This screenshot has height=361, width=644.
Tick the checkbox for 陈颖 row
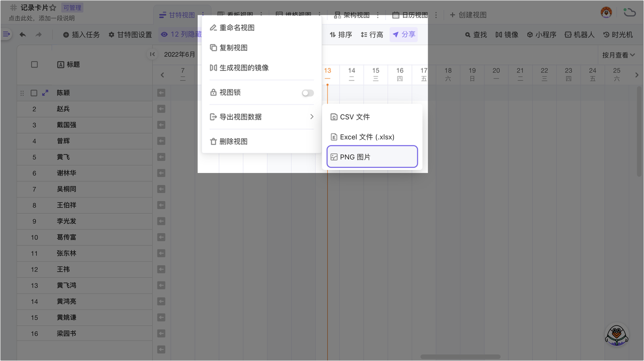[x=34, y=93]
